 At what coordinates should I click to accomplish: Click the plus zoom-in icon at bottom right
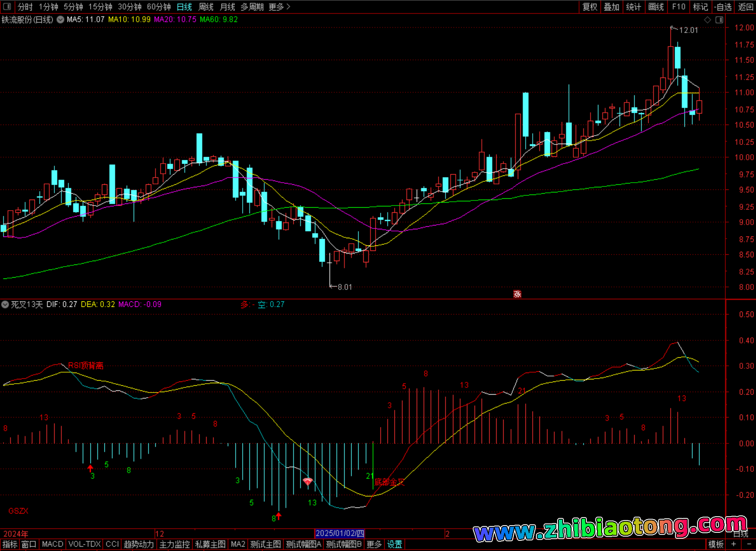coord(734,544)
